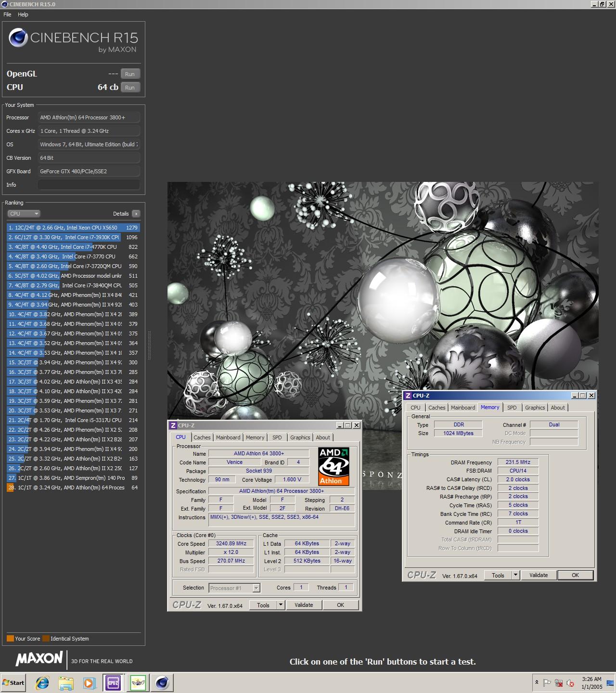616x693 pixels.
Task: Open About tab in the front CPU-Z window
Action: click(x=323, y=437)
